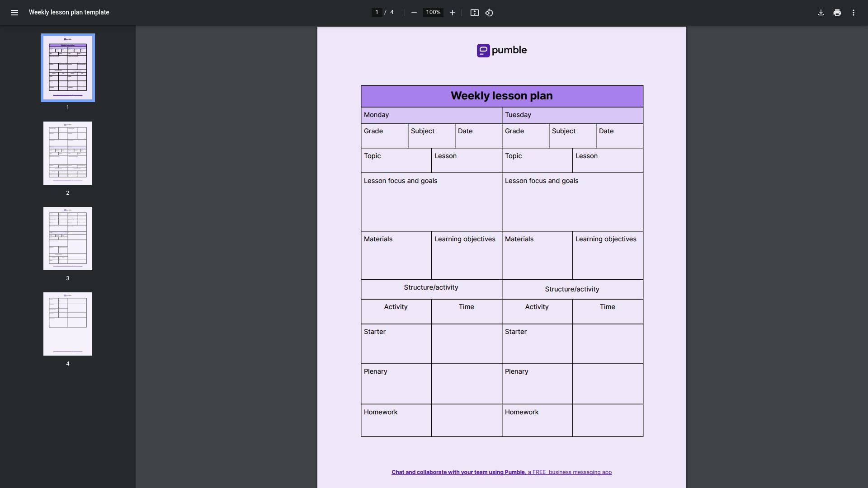Click Monday's Topic cell
The height and width of the screenshot is (488, 868).
[396, 160]
